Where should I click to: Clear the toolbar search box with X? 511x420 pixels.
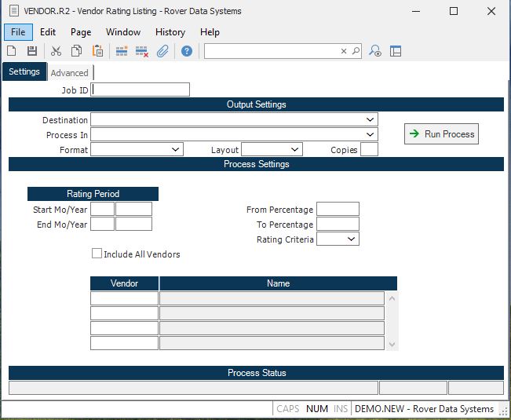[344, 51]
